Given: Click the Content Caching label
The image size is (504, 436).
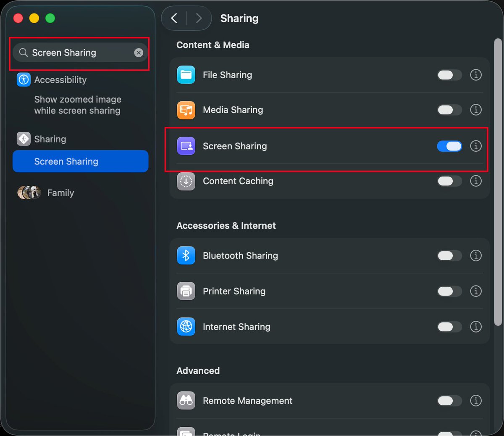Looking at the screenshot, I should [238, 181].
